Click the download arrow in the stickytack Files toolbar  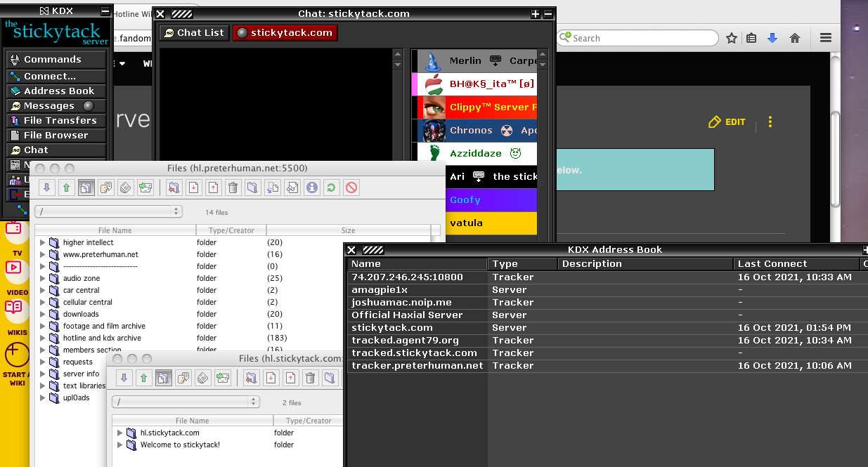[x=124, y=378]
